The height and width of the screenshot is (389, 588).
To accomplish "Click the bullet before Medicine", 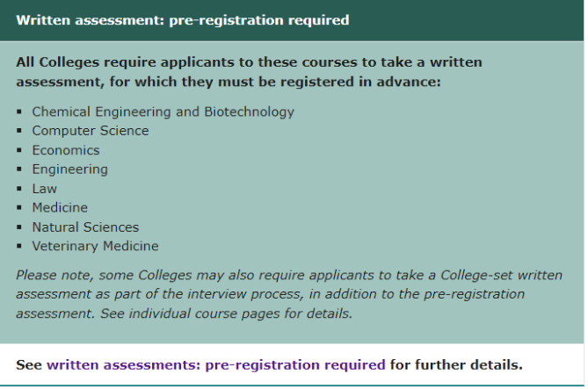I will point(19,209).
